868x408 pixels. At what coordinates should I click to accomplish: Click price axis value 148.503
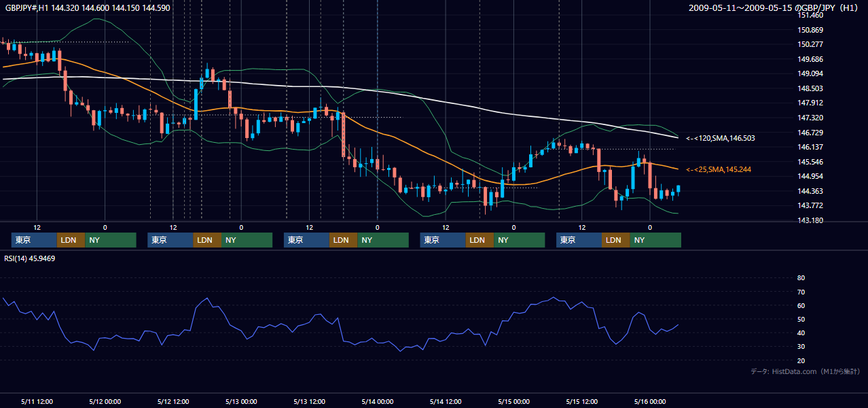[810, 88]
